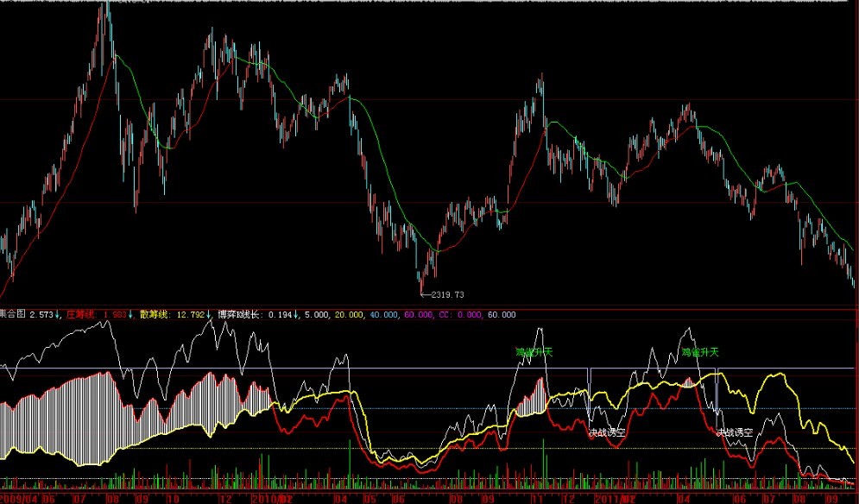Click the 鸿雀升天 signal near 2011/04
Image resolution: width=859 pixels, height=504 pixels.
click(699, 352)
